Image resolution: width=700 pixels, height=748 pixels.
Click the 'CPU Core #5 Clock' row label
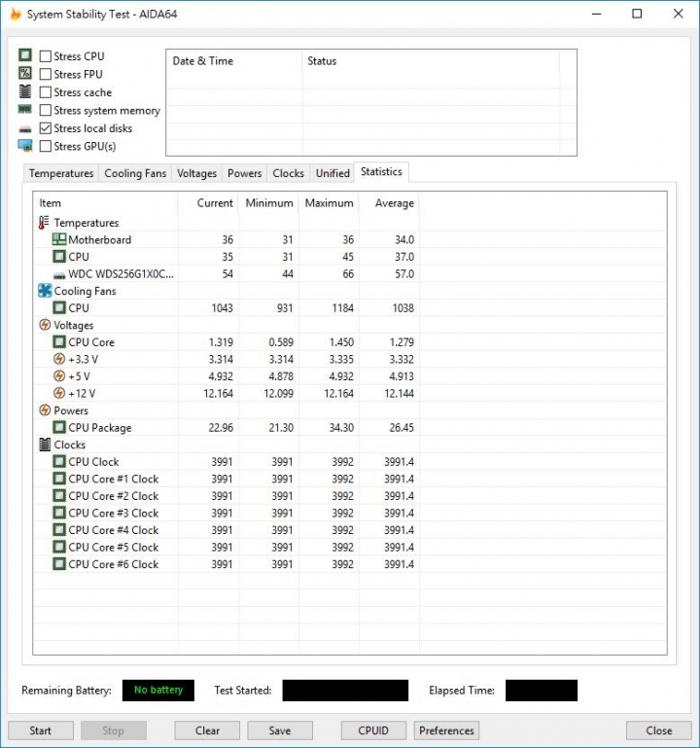114,548
